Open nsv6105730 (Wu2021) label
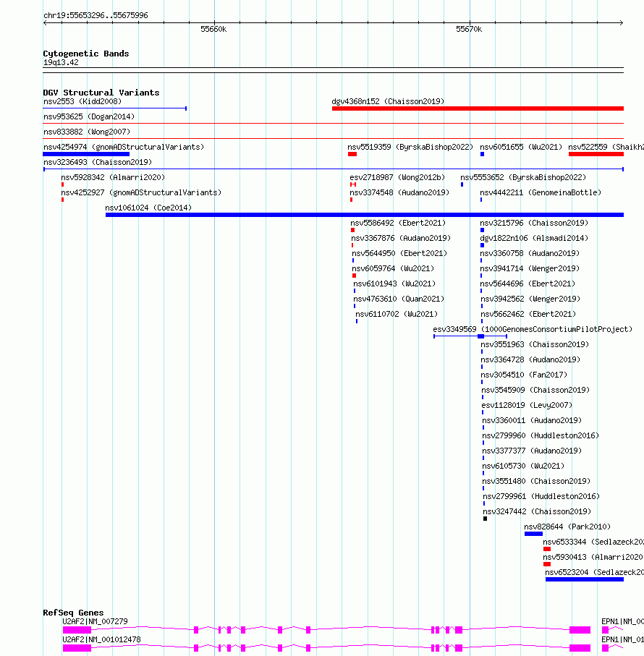The image size is (644, 656). click(x=523, y=466)
